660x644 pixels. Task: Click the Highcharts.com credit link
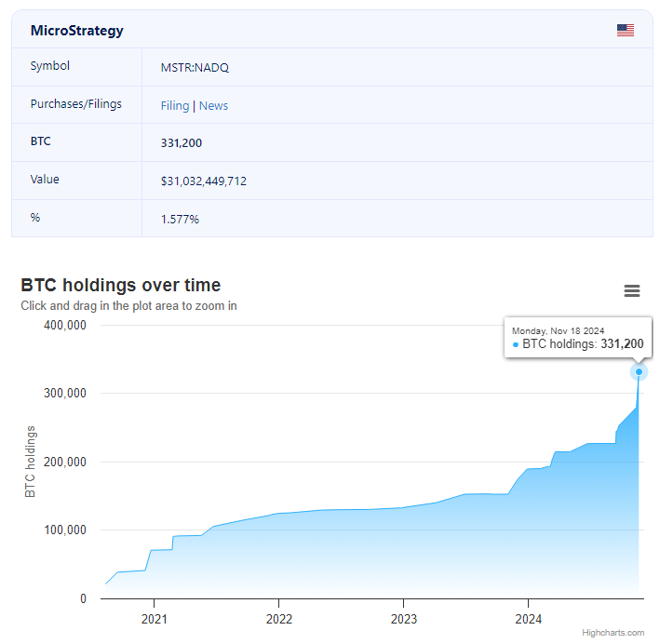[613, 633]
